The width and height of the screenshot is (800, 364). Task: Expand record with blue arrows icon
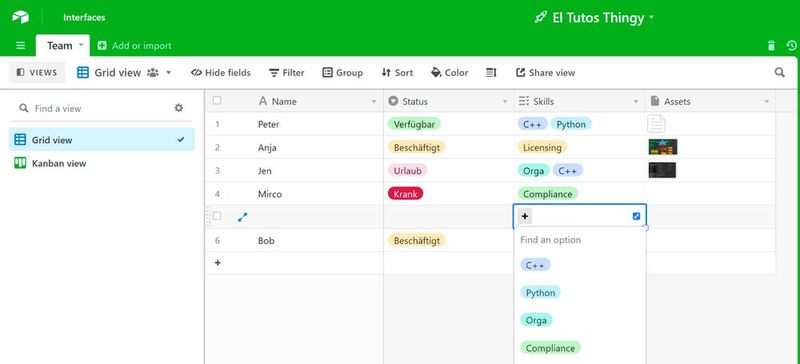(243, 217)
